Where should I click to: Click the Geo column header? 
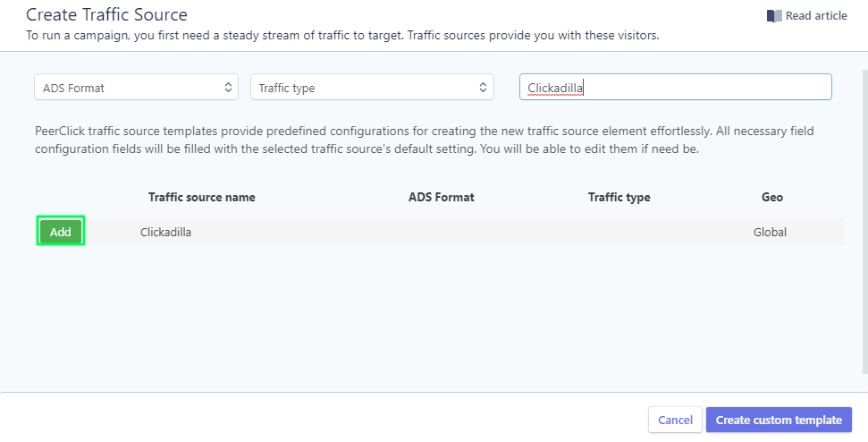coord(771,197)
